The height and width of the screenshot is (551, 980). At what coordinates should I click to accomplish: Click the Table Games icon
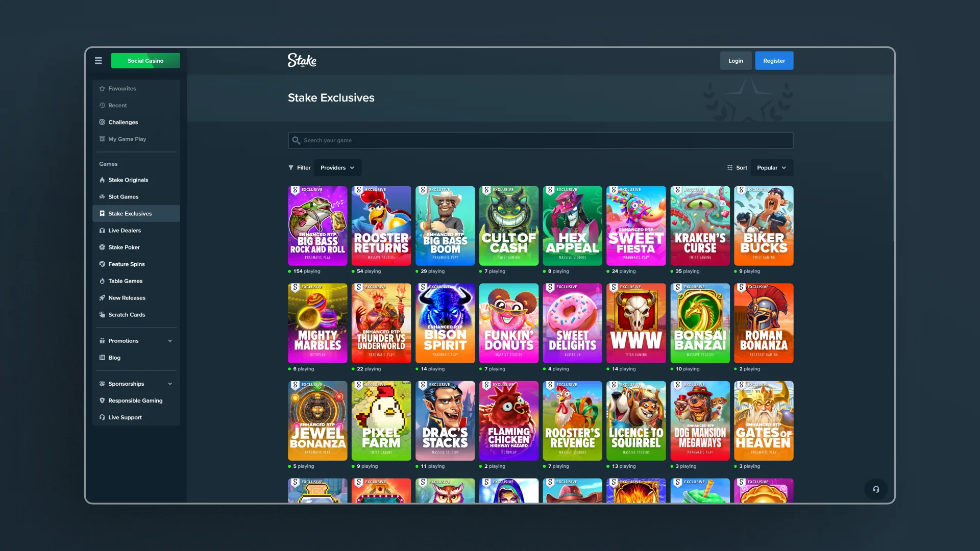coord(102,281)
